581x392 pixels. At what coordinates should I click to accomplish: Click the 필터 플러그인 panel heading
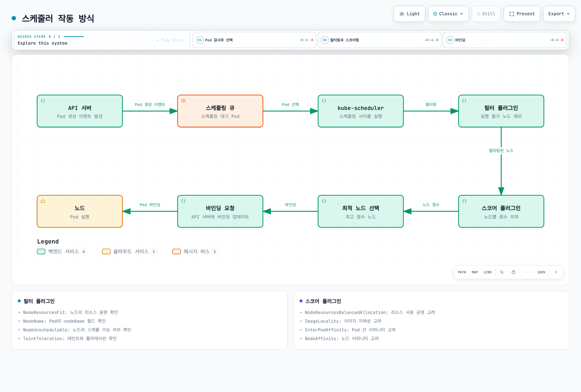coord(39,301)
